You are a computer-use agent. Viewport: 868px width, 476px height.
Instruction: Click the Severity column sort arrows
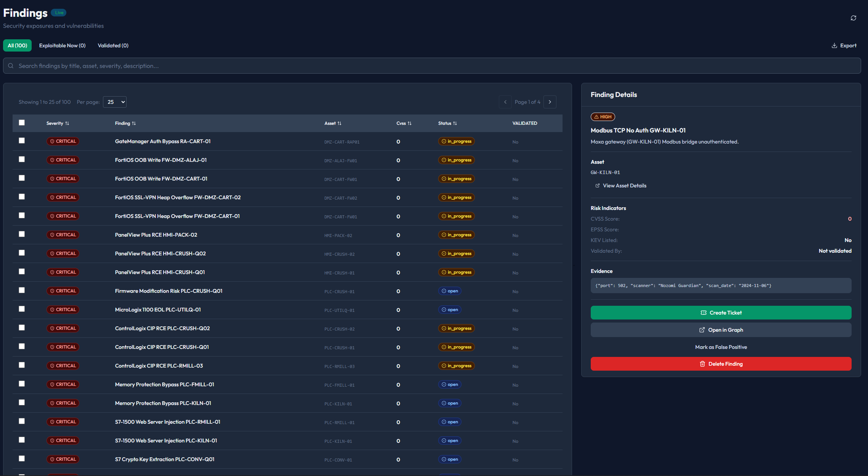pos(67,123)
